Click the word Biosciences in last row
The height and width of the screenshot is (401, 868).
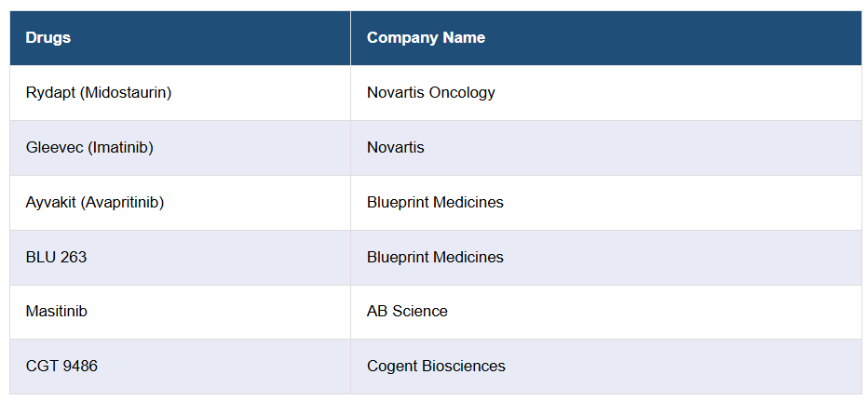pyautogui.click(x=464, y=367)
